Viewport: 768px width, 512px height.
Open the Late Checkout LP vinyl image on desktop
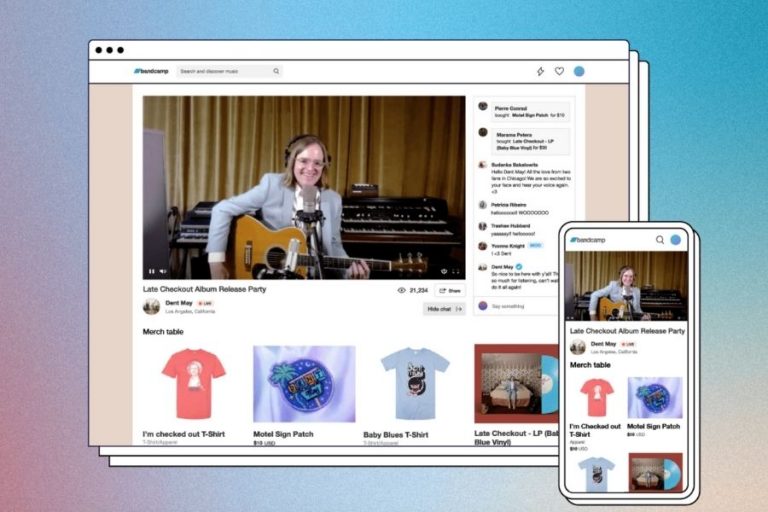[x=516, y=384]
